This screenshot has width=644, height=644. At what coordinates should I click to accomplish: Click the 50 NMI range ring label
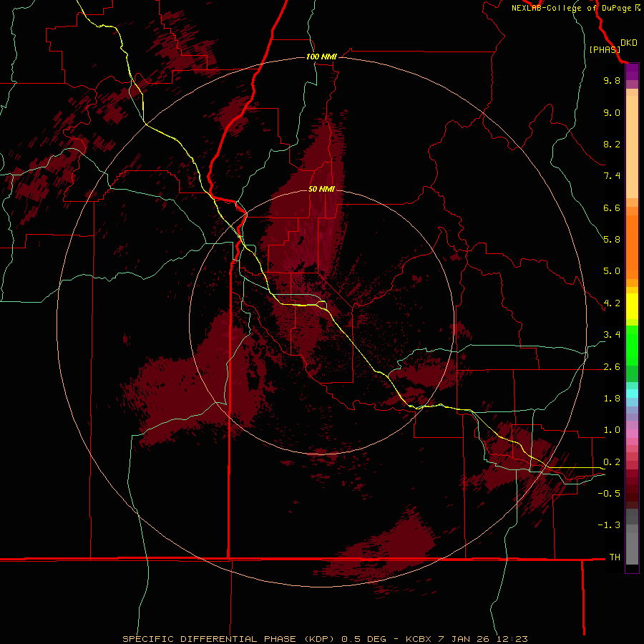click(321, 189)
